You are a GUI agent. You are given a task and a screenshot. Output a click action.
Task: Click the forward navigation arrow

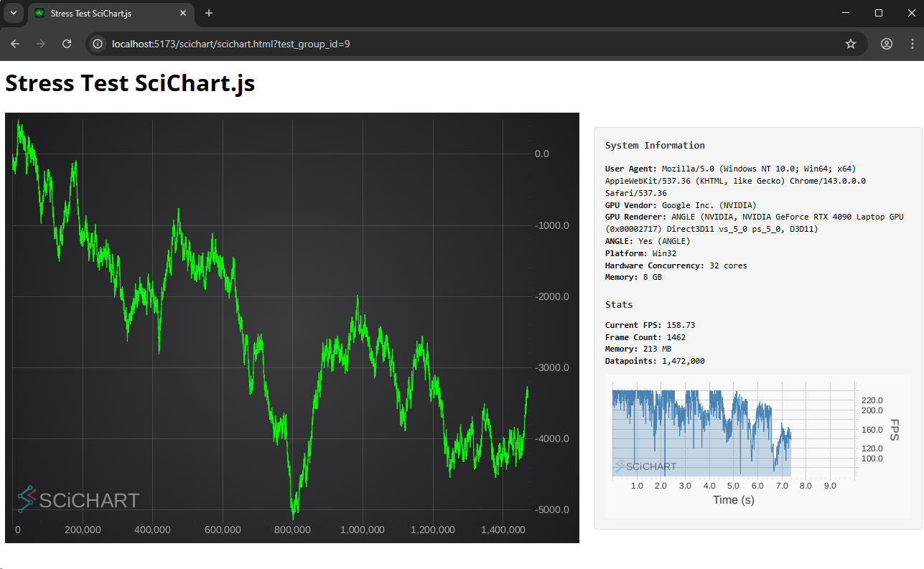41,44
